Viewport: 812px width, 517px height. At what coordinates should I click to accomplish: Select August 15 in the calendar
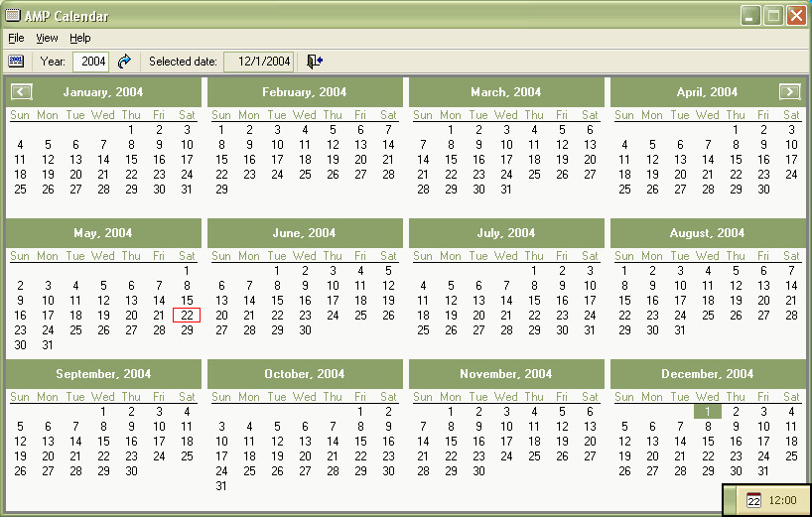click(x=624, y=301)
